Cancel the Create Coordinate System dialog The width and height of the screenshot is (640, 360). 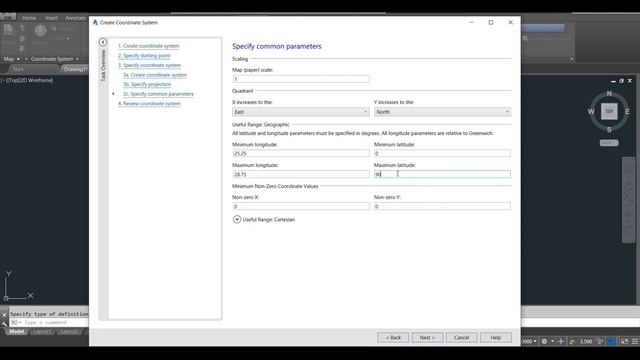point(462,338)
